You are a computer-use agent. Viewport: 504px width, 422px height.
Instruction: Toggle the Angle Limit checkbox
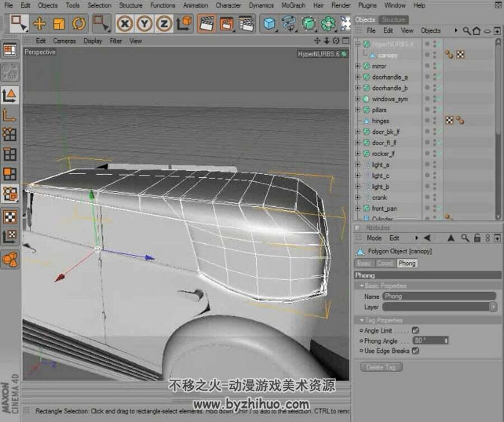tap(416, 330)
